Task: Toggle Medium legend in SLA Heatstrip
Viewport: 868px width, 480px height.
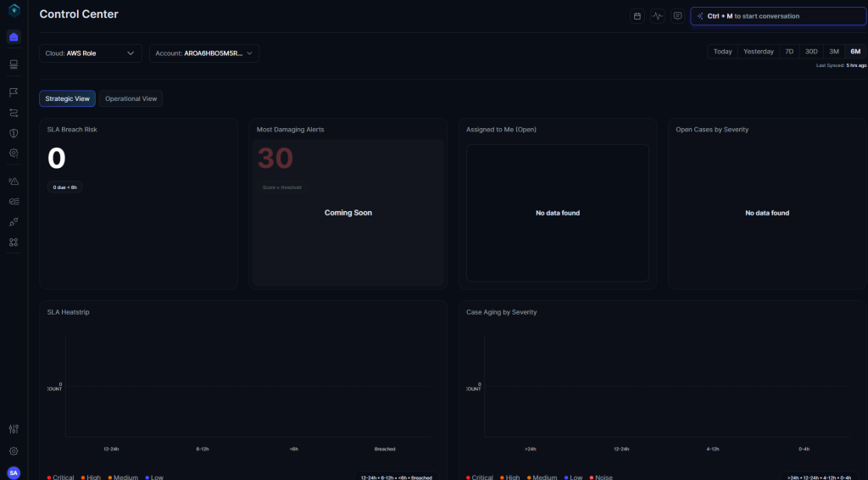Action: tap(124, 477)
